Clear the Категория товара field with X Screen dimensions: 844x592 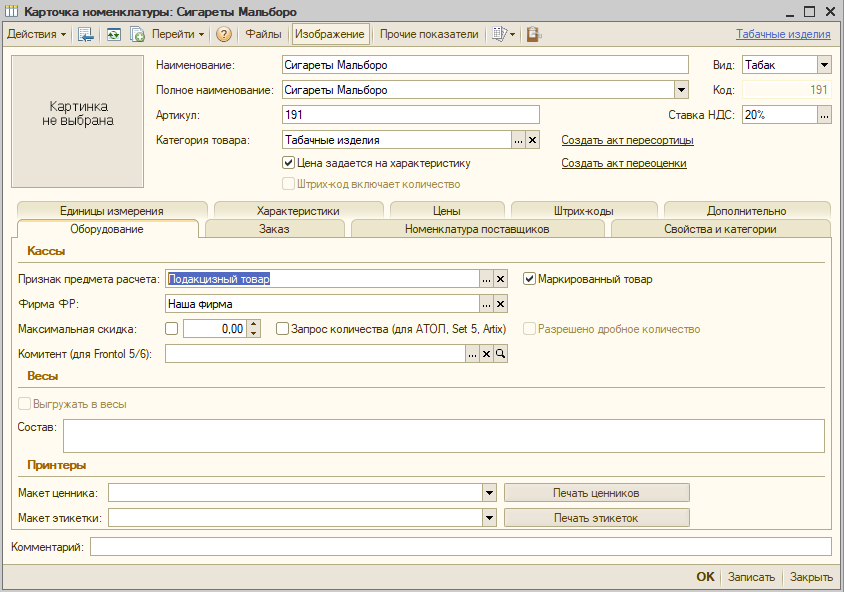click(532, 140)
